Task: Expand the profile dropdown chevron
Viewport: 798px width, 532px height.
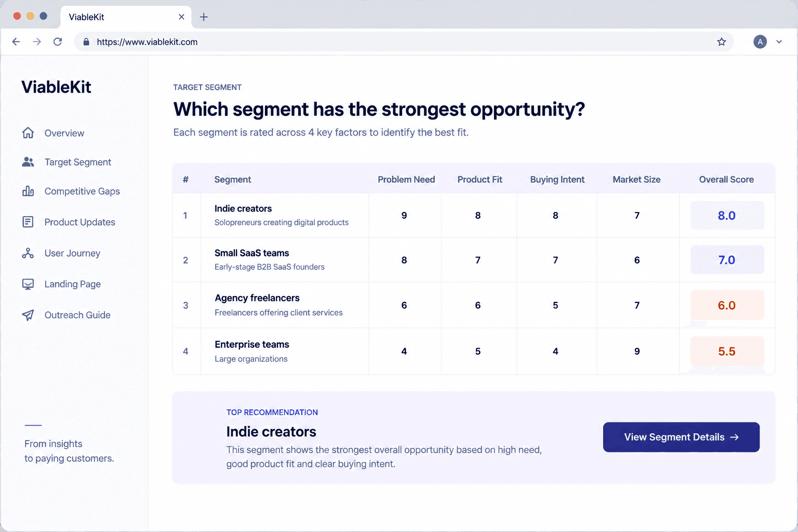Action: [779, 42]
